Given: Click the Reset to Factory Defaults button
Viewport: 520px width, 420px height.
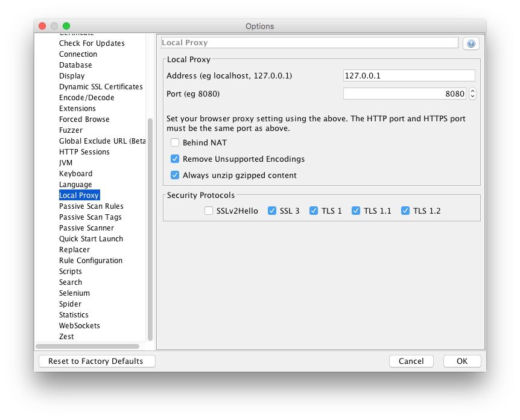Looking at the screenshot, I should [97, 361].
